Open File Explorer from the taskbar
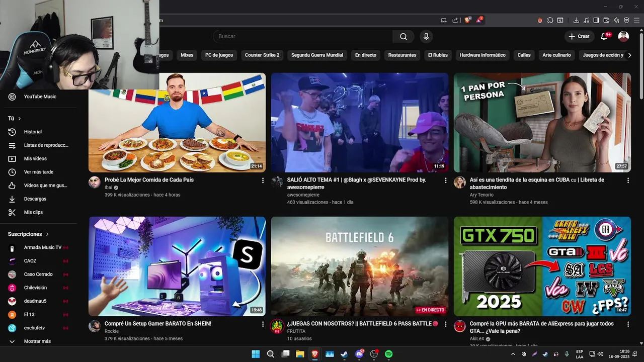The width and height of the screenshot is (644, 362). 300,354
